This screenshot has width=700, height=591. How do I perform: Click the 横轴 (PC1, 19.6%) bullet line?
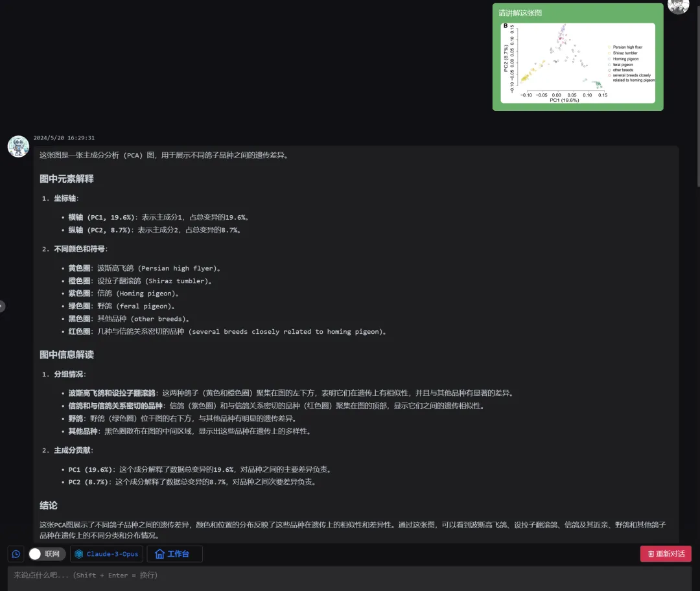point(159,217)
